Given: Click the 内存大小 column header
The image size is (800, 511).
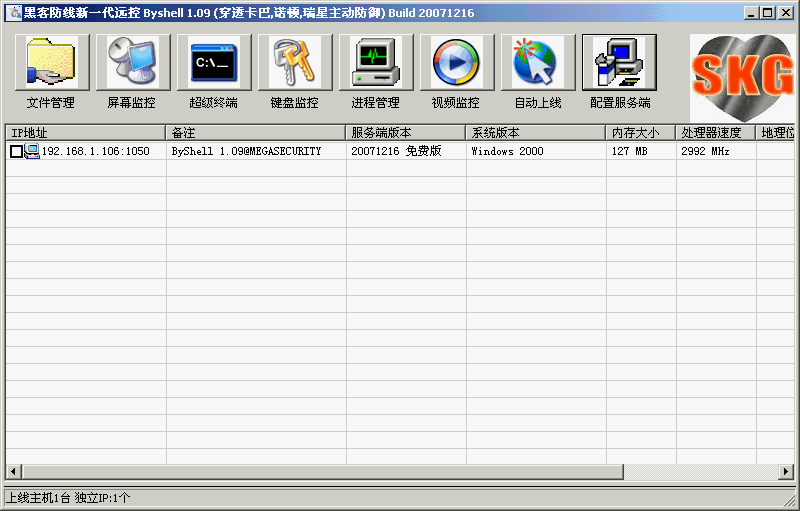Looking at the screenshot, I should 640,132.
